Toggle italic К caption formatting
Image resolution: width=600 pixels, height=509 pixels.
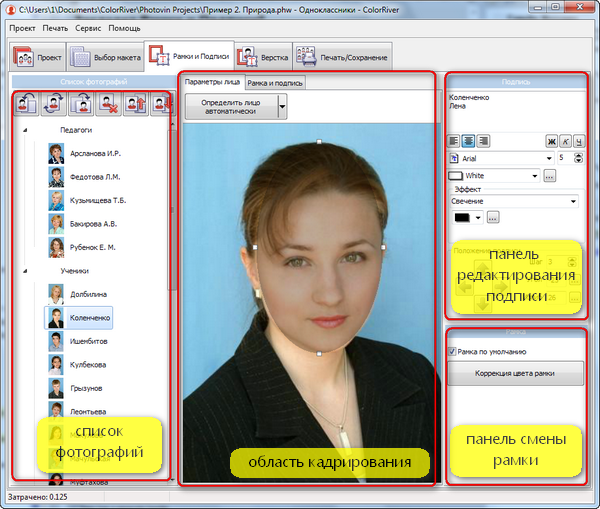coord(565,142)
